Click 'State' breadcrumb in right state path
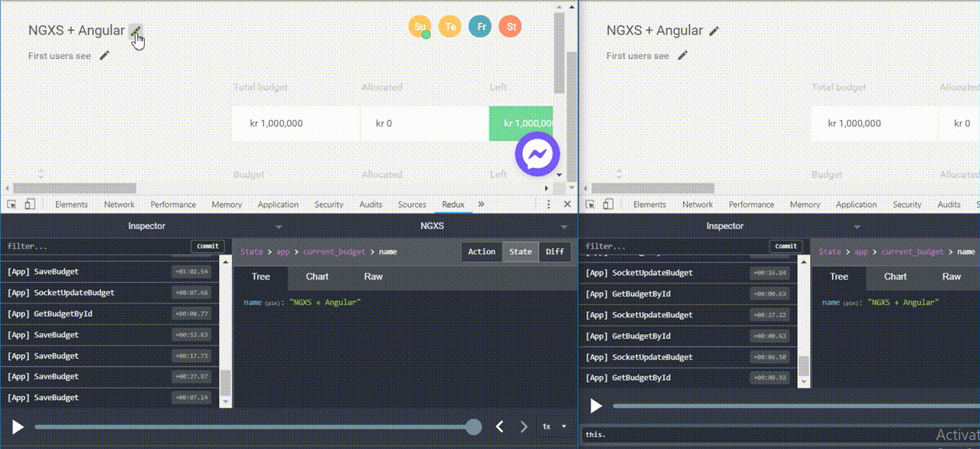 pos(829,251)
